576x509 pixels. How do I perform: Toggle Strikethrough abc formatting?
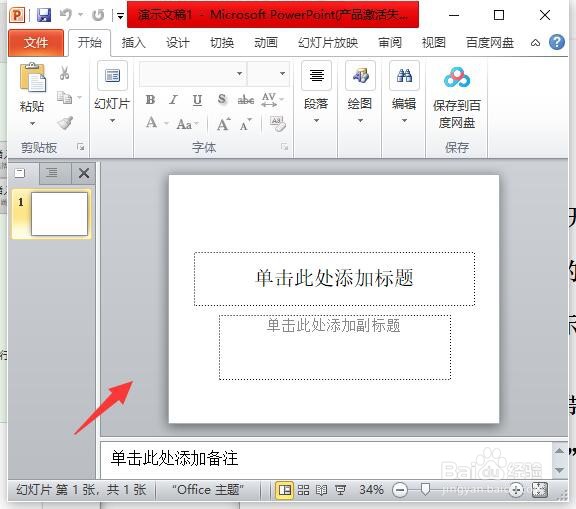pos(246,100)
